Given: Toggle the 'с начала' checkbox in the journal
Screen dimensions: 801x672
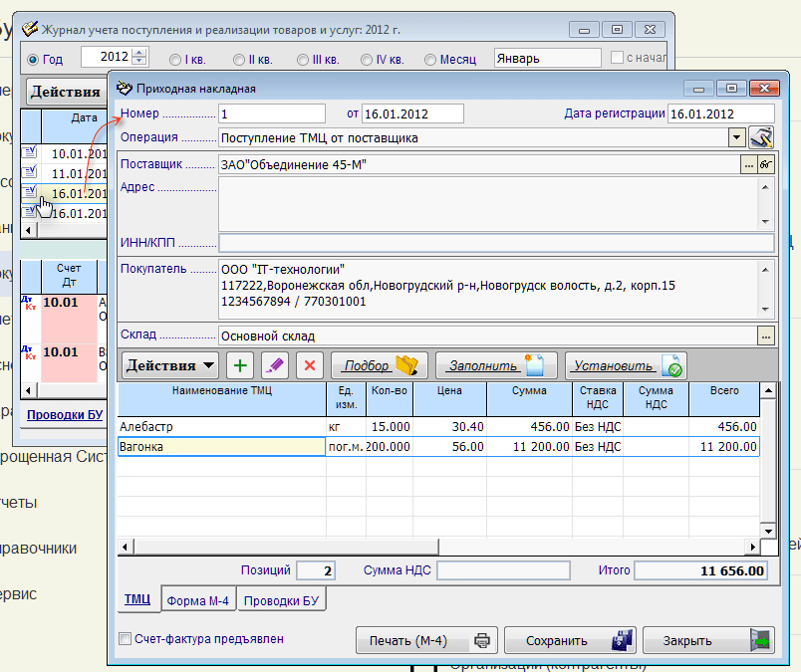Looking at the screenshot, I should coord(617,57).
